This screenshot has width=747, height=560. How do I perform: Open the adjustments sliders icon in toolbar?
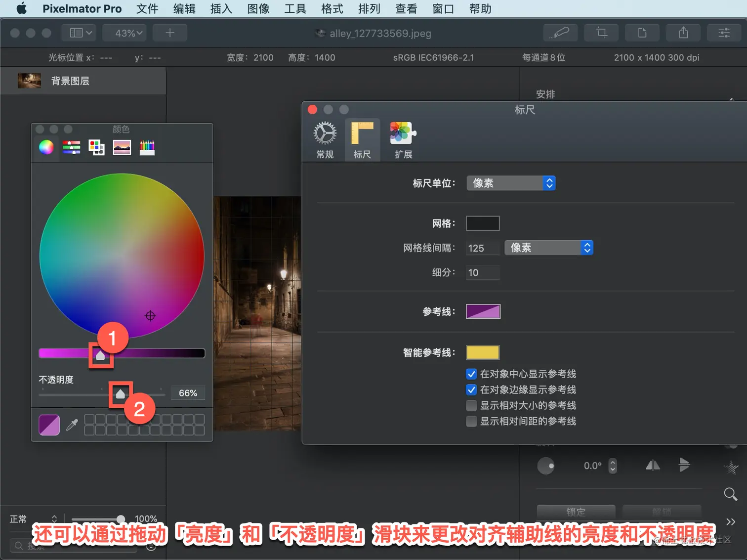724,33
